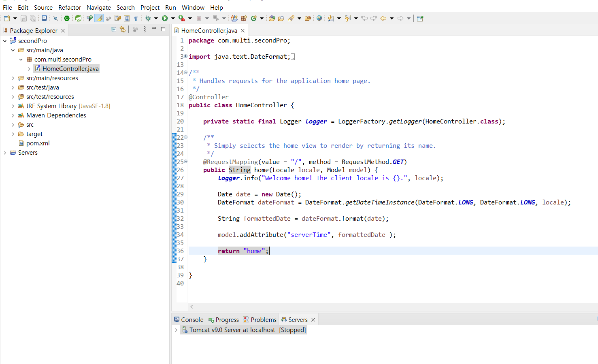Fold the Javadoc comment at line 14

pyautogui.click(x=186, y=72)
